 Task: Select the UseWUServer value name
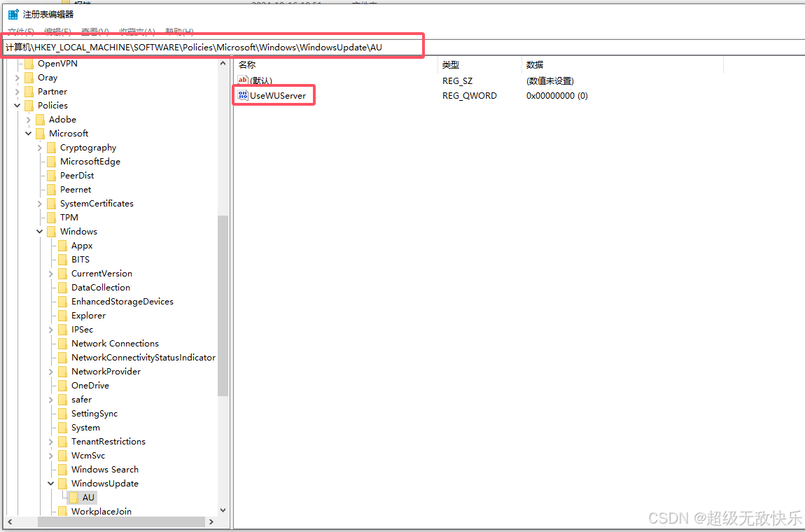[278, 95]
